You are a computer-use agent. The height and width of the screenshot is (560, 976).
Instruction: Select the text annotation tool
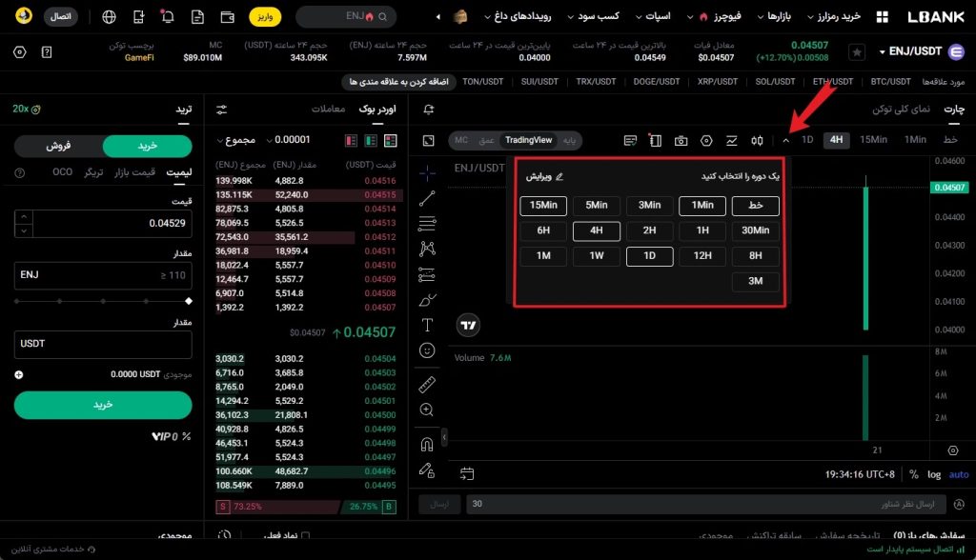point(427,325)
